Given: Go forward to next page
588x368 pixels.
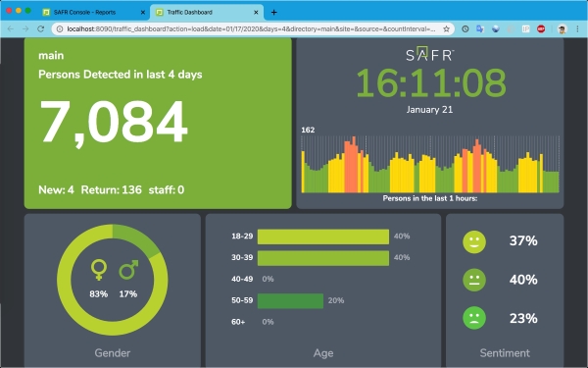Looking at the screenshot, I should tap(25, 28).
